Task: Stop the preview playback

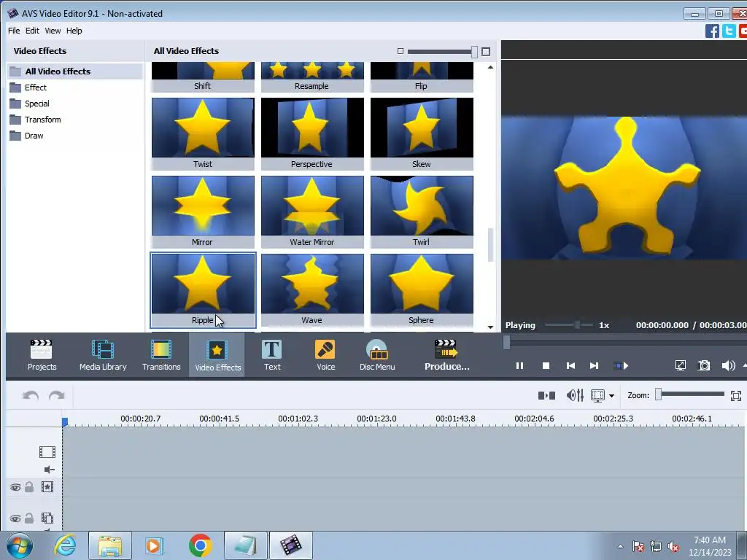Action: point(546,366)
